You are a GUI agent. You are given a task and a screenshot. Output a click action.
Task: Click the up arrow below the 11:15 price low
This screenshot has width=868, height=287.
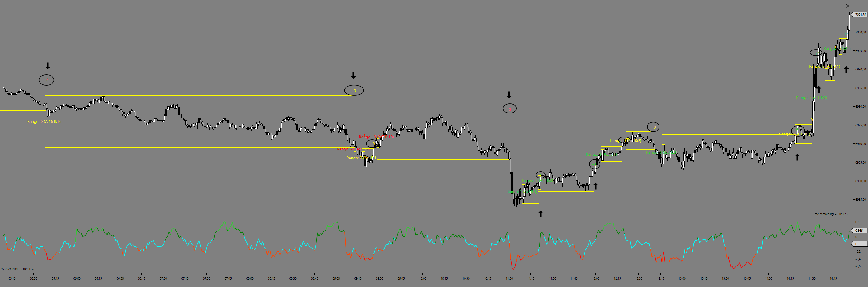pyautogui.click(x=540, y=214)
